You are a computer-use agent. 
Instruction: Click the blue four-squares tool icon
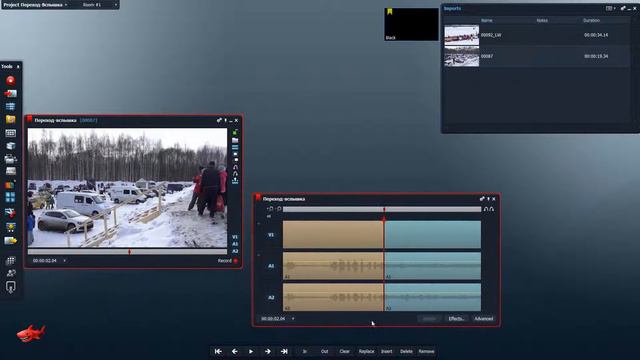click(10, 198)
